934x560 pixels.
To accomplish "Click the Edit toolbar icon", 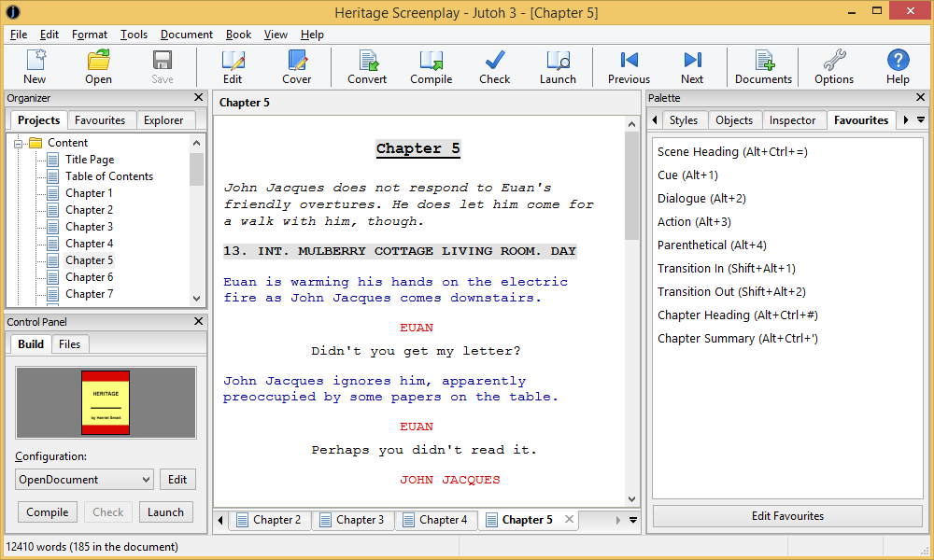I will pos(233,66).
